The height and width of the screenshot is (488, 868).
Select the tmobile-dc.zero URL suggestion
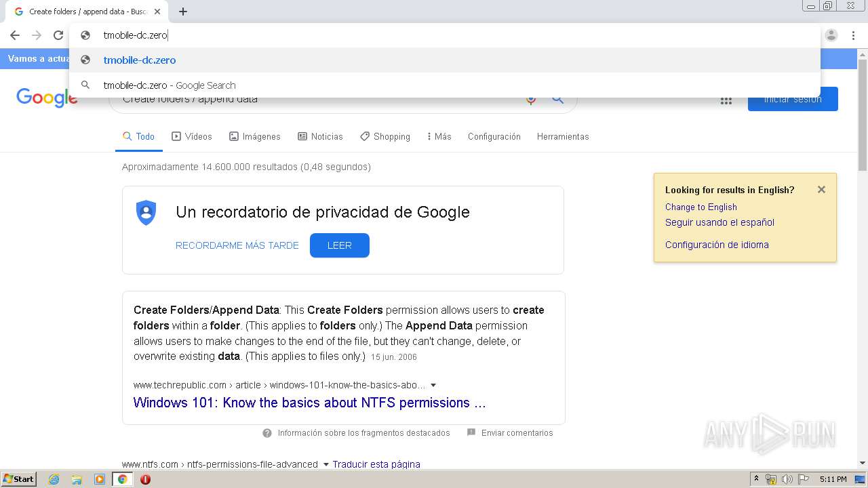coord(445,60)
